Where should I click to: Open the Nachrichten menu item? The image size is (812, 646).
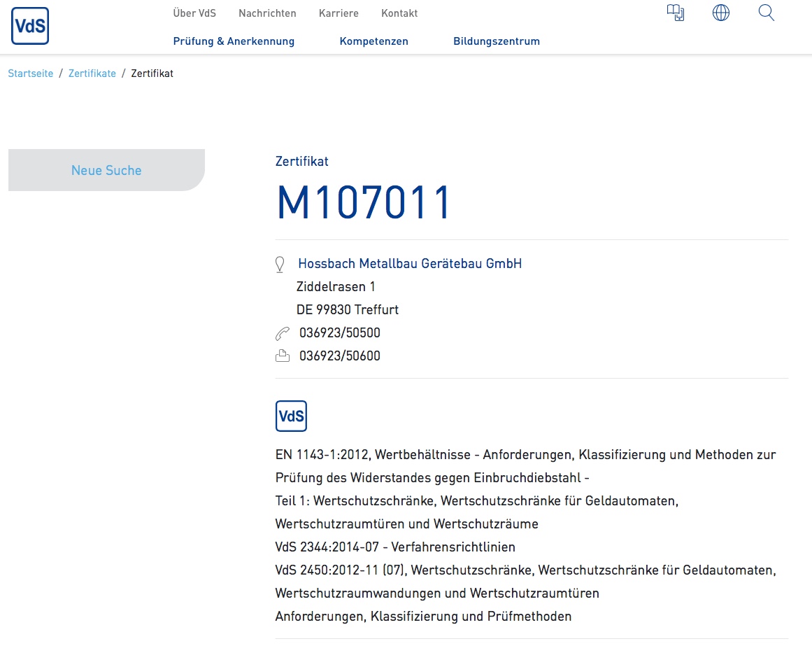[267, 13]
